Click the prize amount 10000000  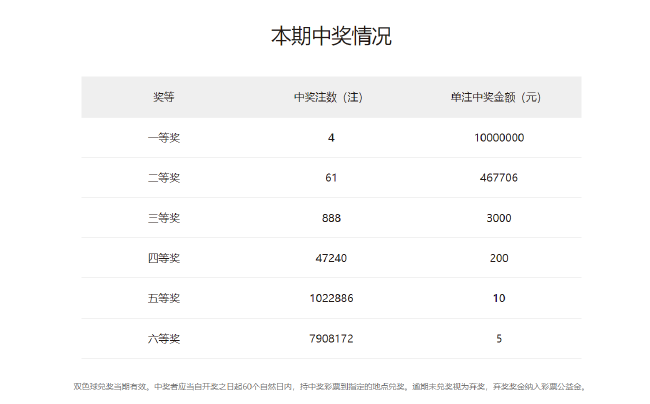[499, 138]
